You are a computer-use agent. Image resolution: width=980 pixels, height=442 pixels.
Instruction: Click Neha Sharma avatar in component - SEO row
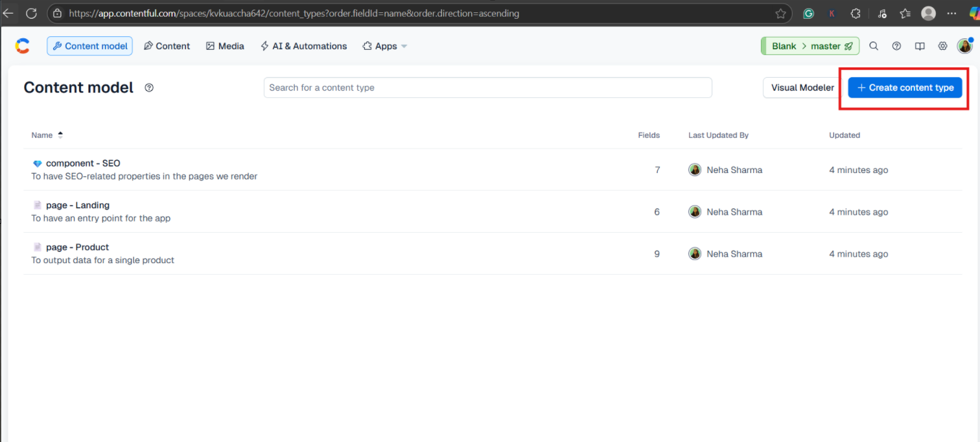(x=695, y=170)
